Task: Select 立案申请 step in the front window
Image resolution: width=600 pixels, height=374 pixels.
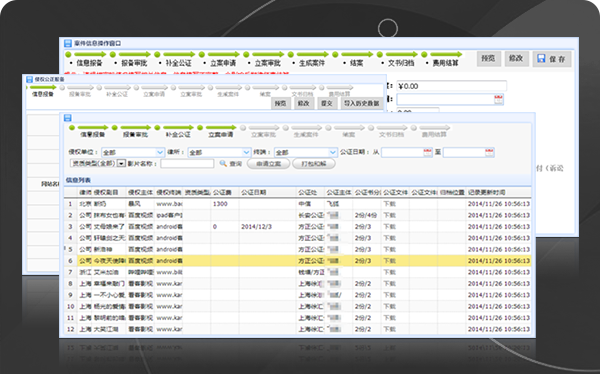Action: pos(220,135)
